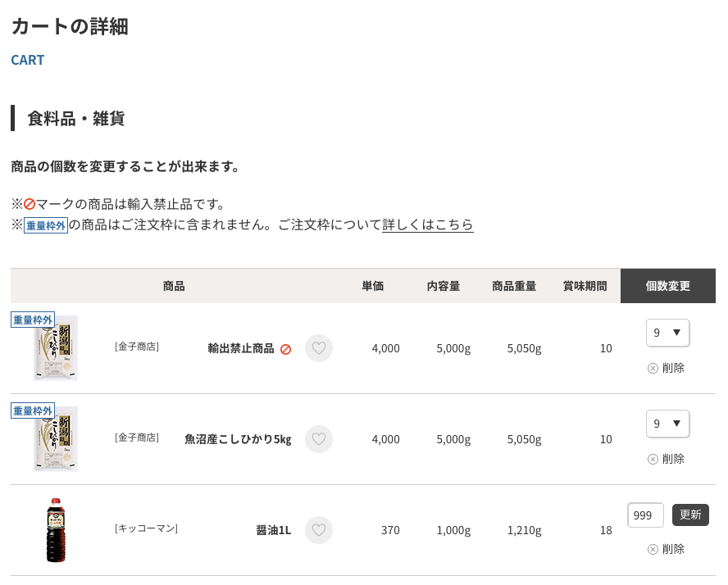Click the 重量枠外 badge on 魚沼産こしひかり5kg
728x585 pixels.
tap(33, 410)
